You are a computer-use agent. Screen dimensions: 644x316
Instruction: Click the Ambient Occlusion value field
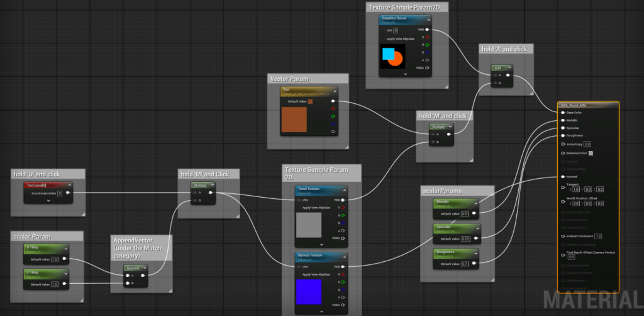tap(598, 236)
